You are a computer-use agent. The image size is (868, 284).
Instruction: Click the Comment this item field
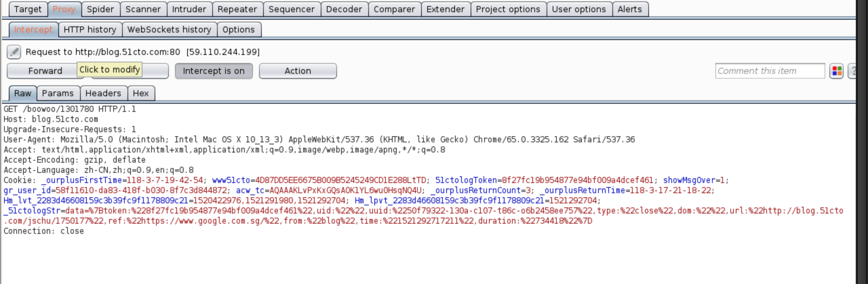pos(770,71)
